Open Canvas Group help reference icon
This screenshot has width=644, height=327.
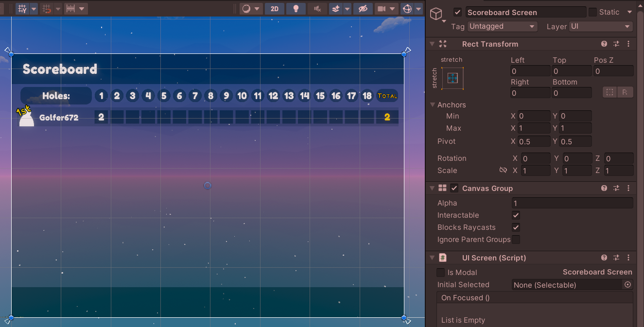pos(604,188)
